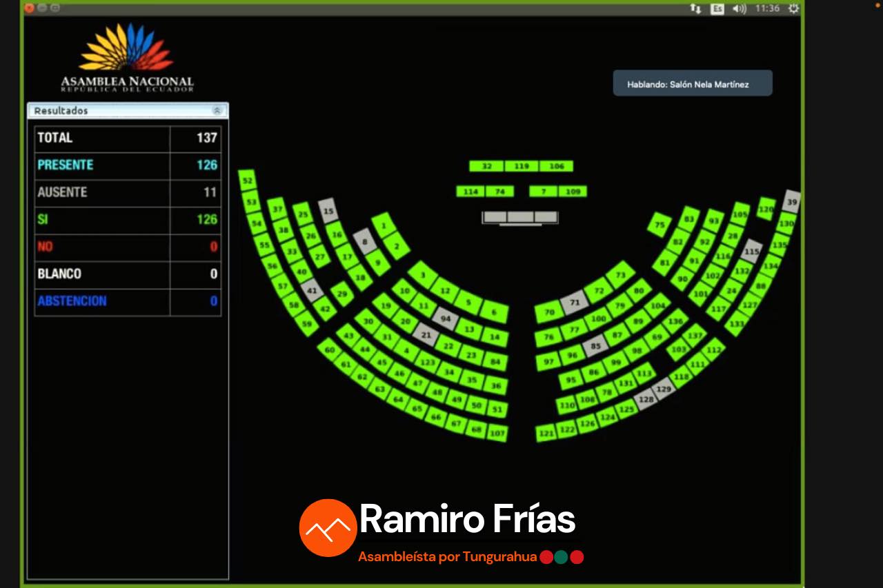Close the window with the red button
883x588 pixels.
tap(30, 8)
